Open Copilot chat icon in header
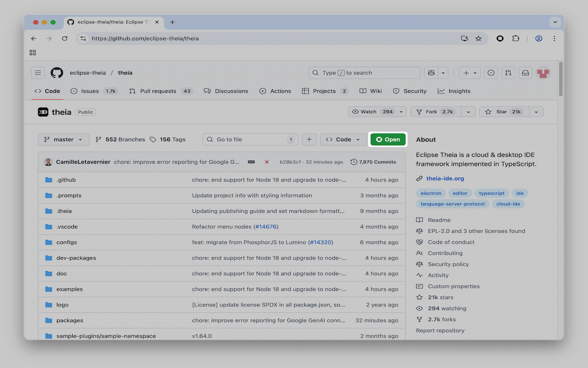This screenshot has width=588, height=368. coord(431,73)
